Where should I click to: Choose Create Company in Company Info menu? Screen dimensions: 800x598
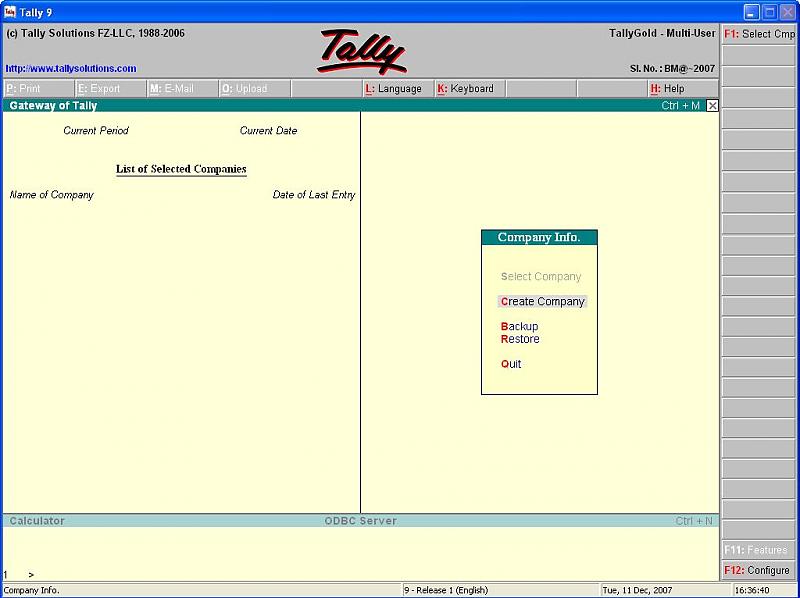(x=542, y=302)
